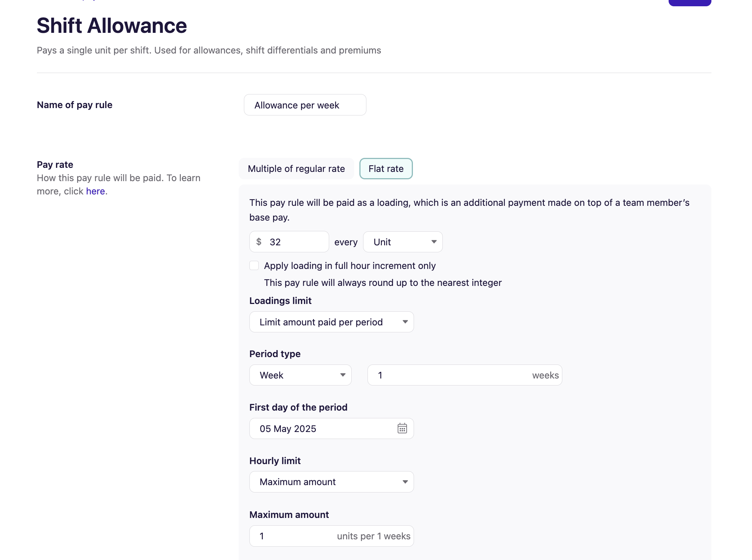The image size is (752, 560).
Task: Open the Week period type dropdown
Action: (x=300, y=375)
